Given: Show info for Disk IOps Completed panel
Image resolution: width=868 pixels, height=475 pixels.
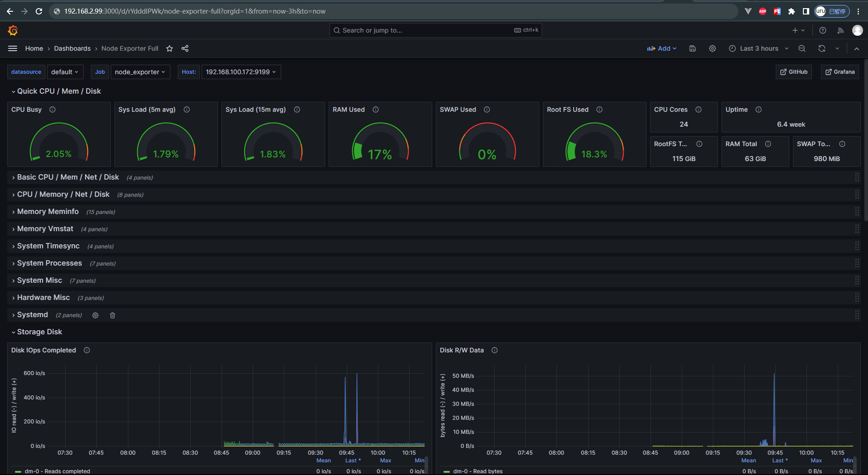Looking at the screenshot, I should coord(87,350).
